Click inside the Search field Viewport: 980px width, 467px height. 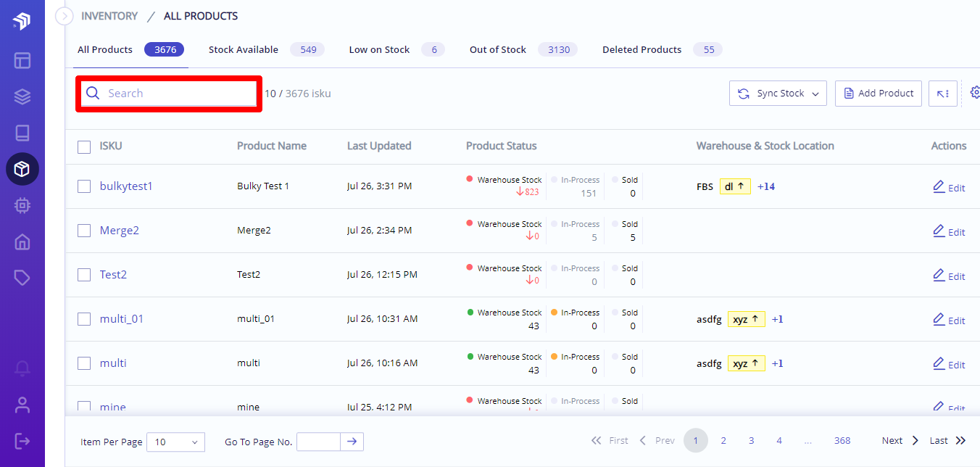point(168,93)
